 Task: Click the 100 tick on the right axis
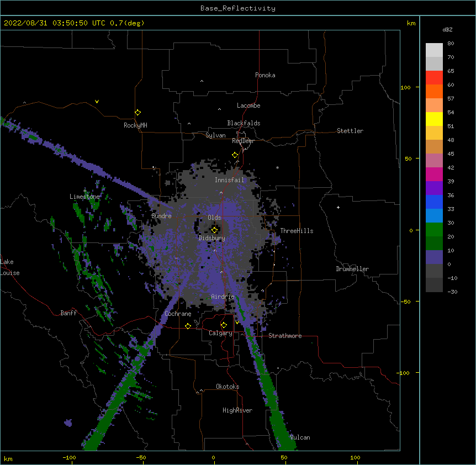pos(405,87)
